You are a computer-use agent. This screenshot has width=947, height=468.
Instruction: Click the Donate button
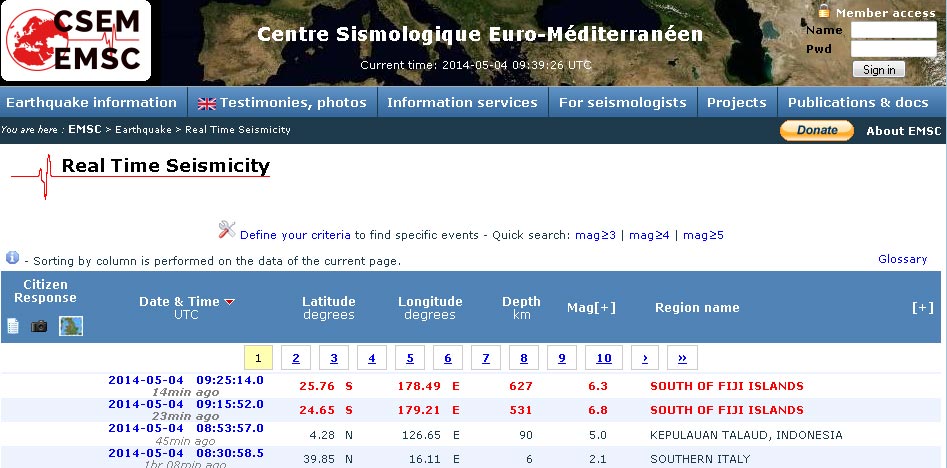click(x=816, y=130)
